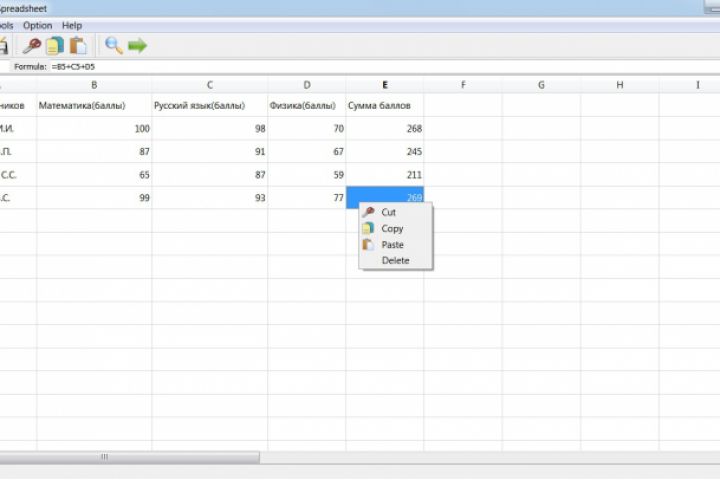Screen dimensions: 720x480
Task: Choose Copy from the context menu
Action: [396, 228]
